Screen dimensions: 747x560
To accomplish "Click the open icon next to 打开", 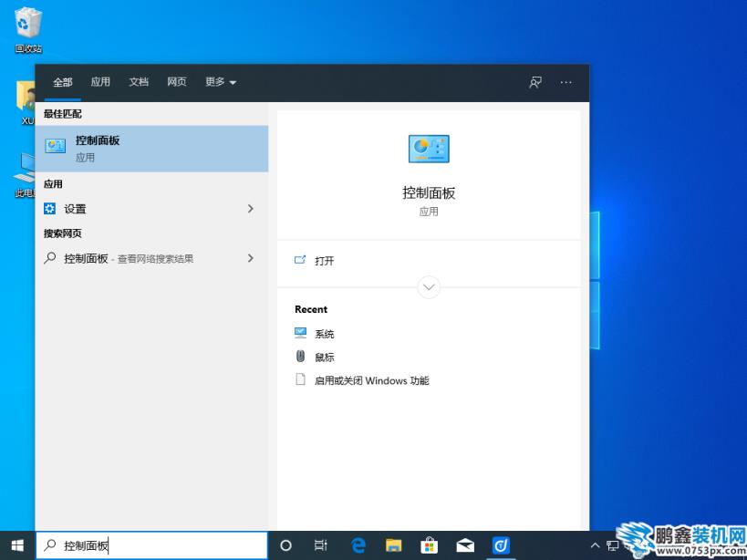I will click(x=300, y=260).
